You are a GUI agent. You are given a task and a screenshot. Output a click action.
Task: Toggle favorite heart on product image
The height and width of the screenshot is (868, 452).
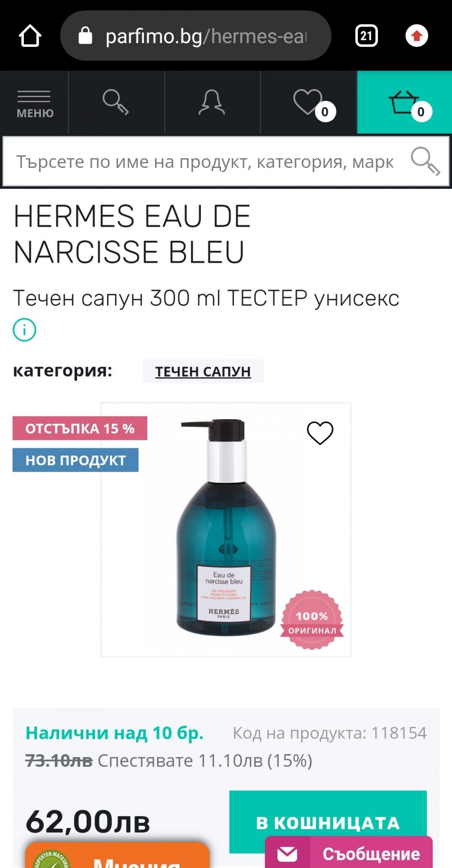coord(320,433)
